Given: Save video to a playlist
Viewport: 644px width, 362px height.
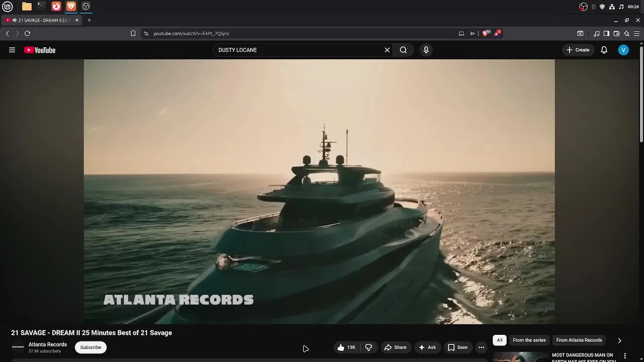Looking at the screenshot, I should tap(457, 347).
